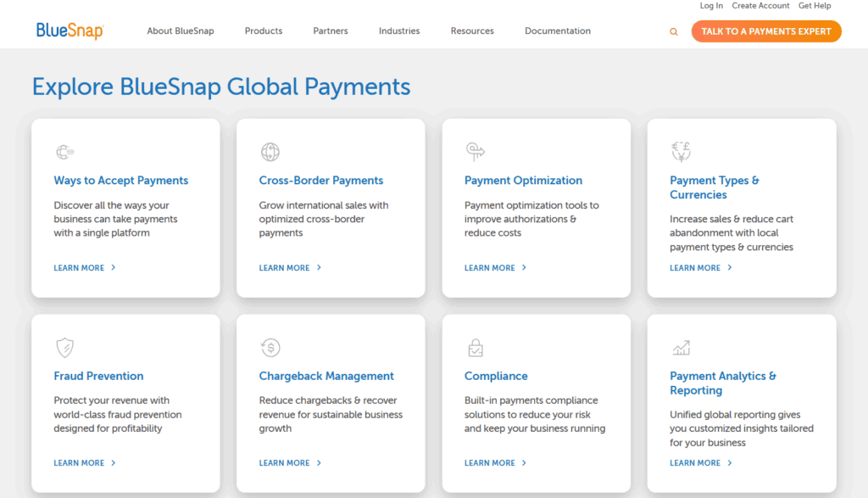The image size is (868, 498).
Task: Open Payment Types & Currencies heading link
Action: (714, 187)
